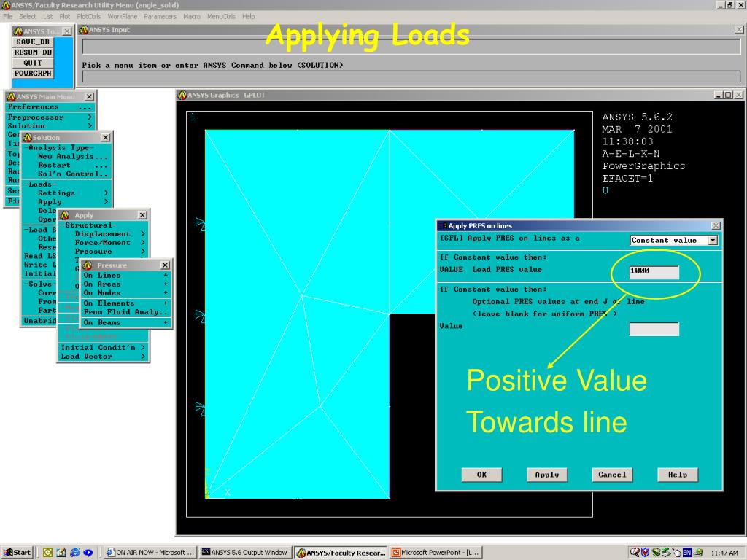Expand Preprocessor in Main Menu
This screenshot has height=560, width=747.
(50, 117)
